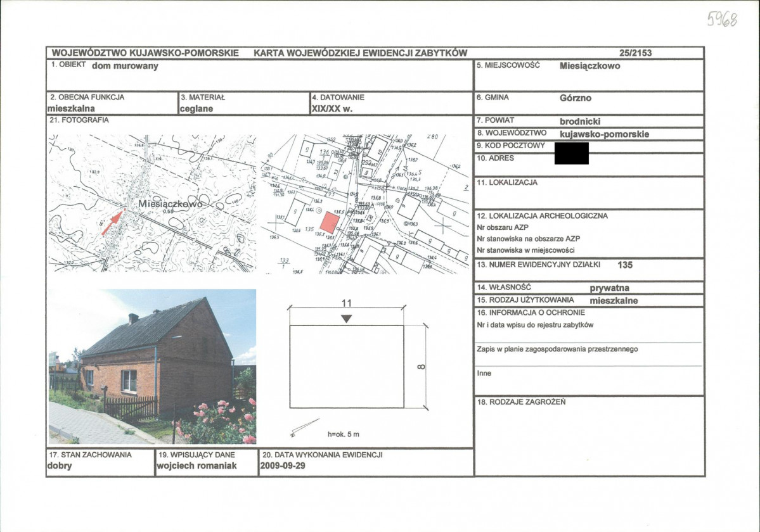
Task: Click the depth dimension '8' on sketch
Action: pyautogui.click(x=421, y=367)
